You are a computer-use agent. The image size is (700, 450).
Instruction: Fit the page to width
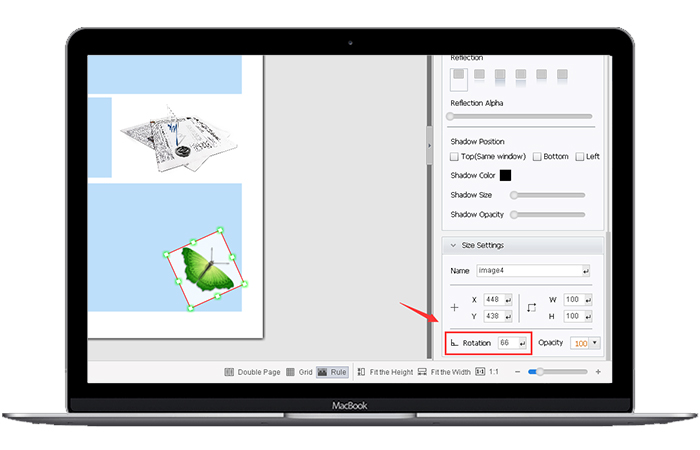click(445, 372)
